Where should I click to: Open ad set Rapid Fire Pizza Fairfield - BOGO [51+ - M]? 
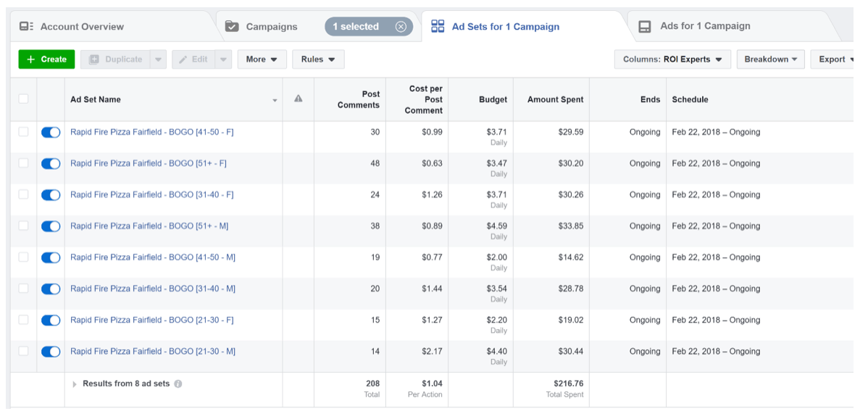pyautogui.click(x=149, y=226)
